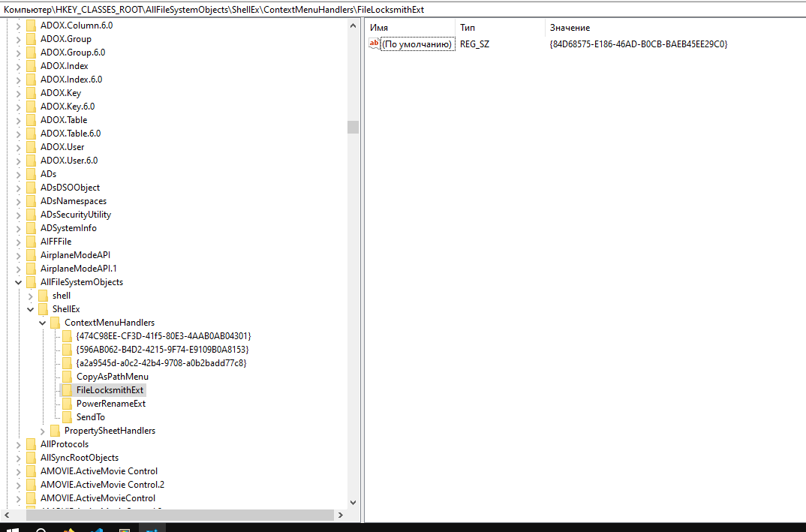Click the ShellEx folder icon
Image resolution: width=806 pixels, height=532 pixels.
pos(44,308)
